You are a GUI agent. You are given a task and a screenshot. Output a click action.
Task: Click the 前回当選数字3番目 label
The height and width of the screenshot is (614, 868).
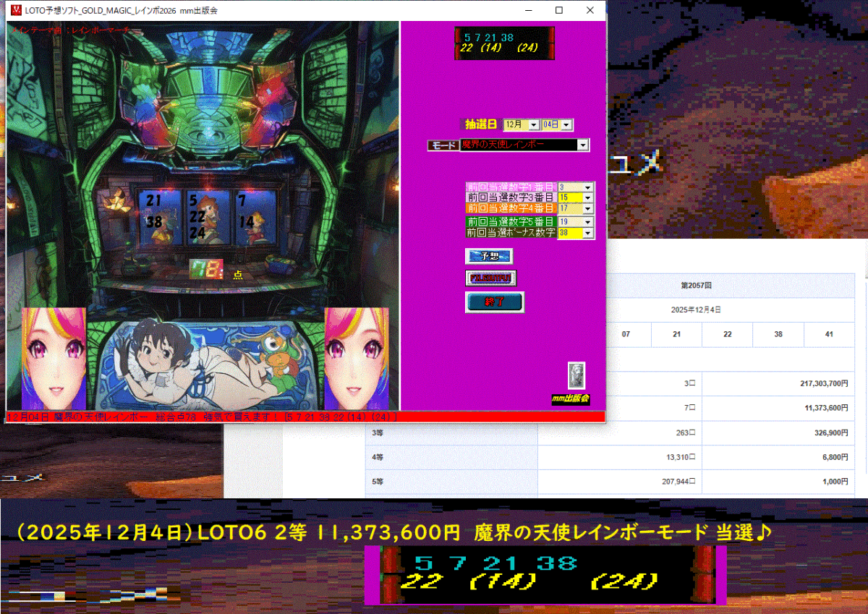511,197
